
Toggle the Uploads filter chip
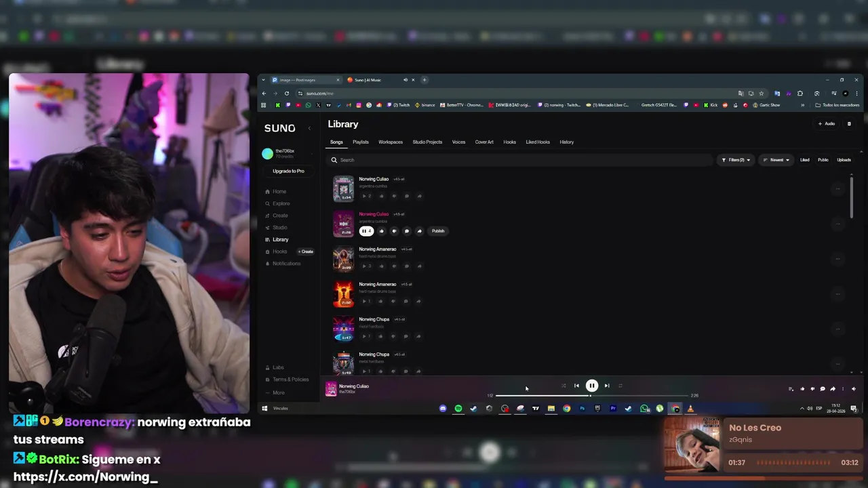coord(844,160)
